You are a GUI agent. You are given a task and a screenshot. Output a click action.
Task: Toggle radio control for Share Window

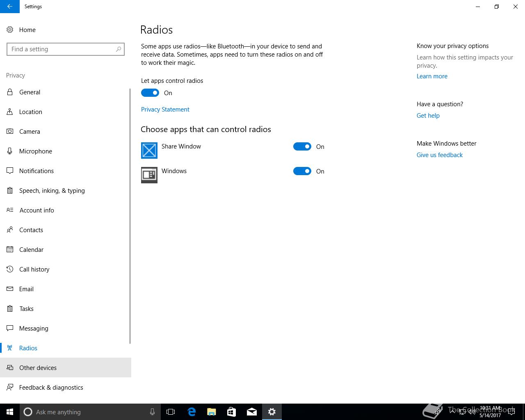pyautogui.click(x=302, y=146)
